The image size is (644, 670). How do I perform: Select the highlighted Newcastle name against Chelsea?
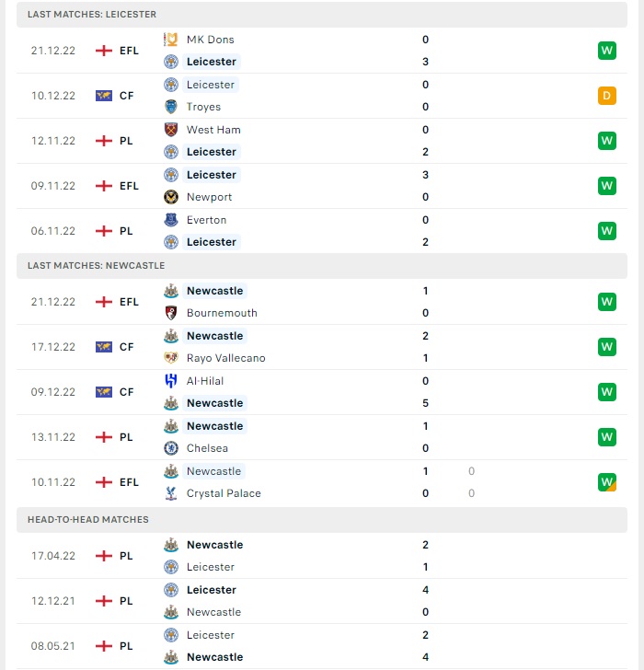214,426
